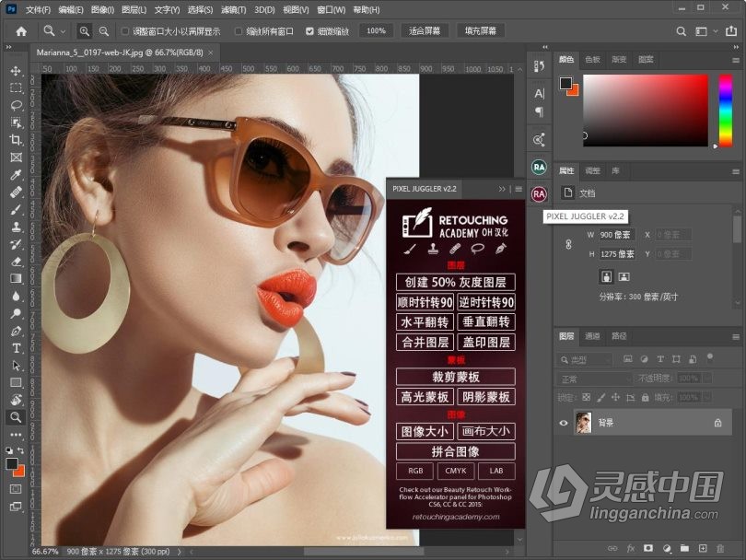The width and height of the screenshot is (746, 560).
Task: Click the 背景 layer thumbnail
Action: (583, 423)
